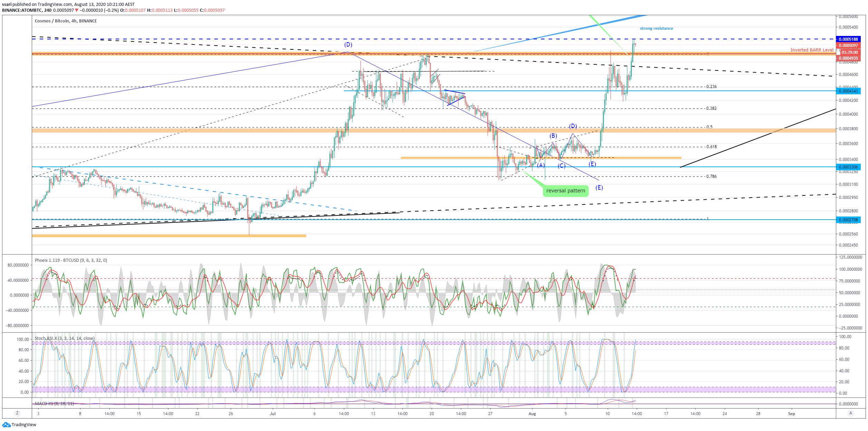This screenshot has width=868, height=431.
Task: Click the lowest (E) wave label
Action: click(x=599, y=188)
